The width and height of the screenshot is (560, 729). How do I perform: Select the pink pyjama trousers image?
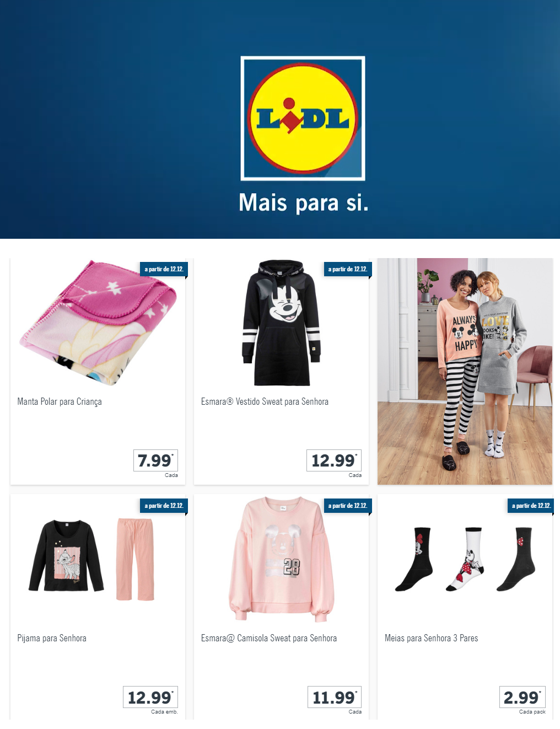point(135,559)
